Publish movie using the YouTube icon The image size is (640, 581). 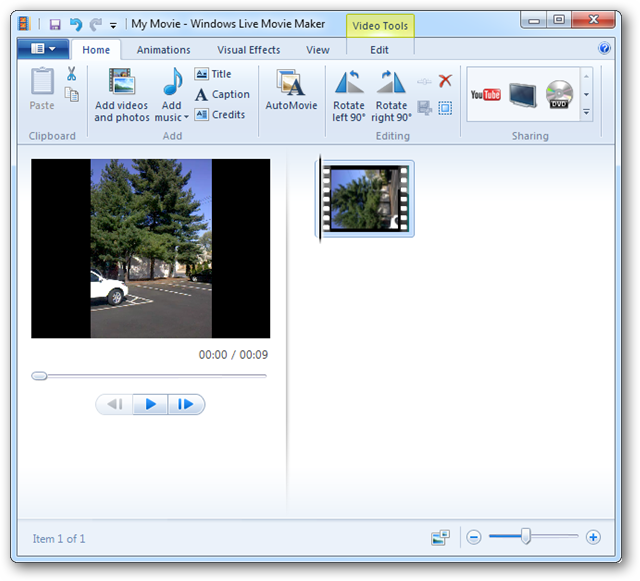click(486, 95)
